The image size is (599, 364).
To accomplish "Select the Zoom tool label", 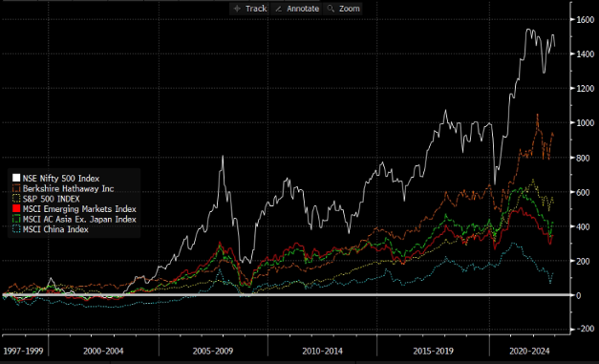I will click(350, 9).
